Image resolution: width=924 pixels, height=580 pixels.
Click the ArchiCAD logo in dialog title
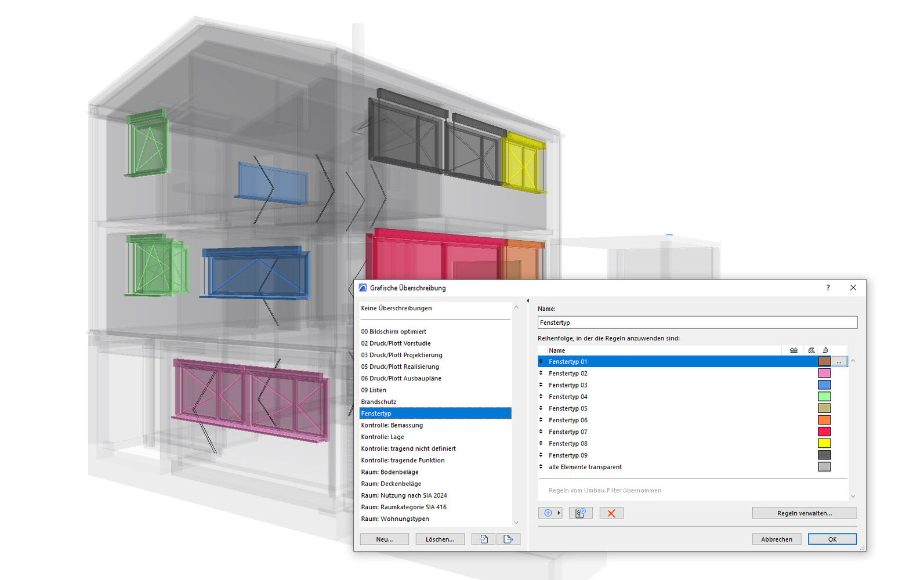coord(363,288)
